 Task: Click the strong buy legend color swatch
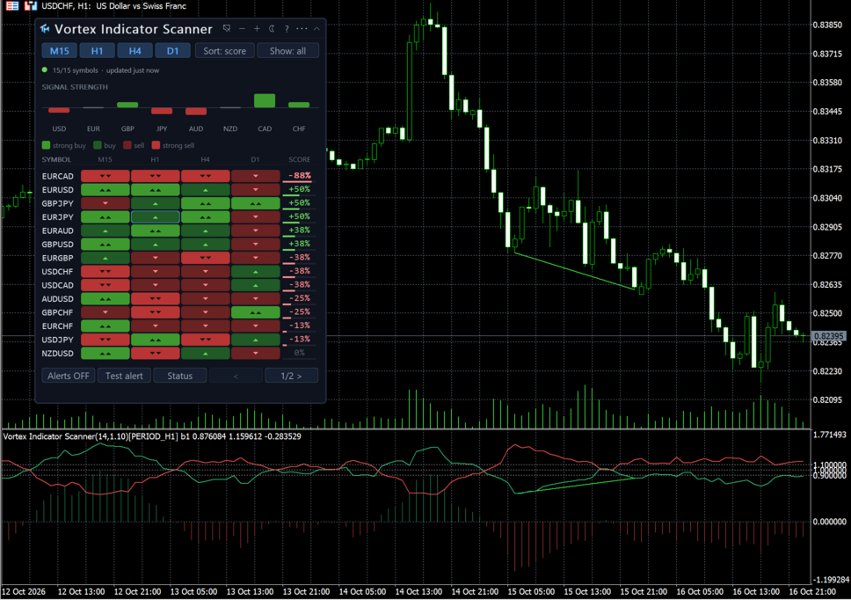click(46, 145)
